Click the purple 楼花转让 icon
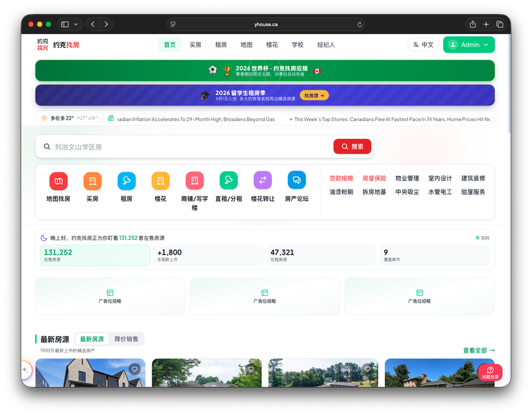The width and height of the screenshot is (532, 415). pos(263,180)
